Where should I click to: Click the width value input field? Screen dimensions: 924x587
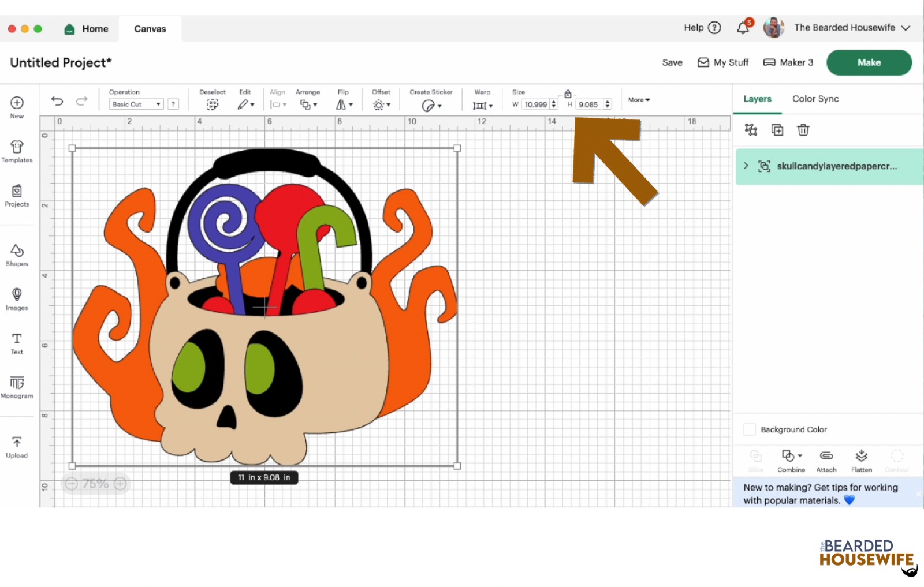click(535, 104)
